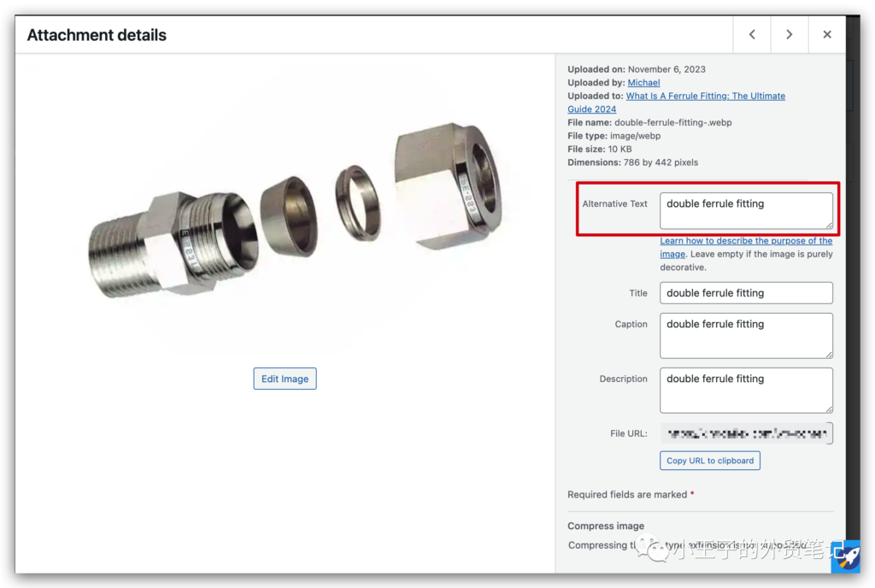Open the 'What Is A Ferrule Fitting' post link
Viewport: 875px width, 588px height.
click(x=705, y=97)
